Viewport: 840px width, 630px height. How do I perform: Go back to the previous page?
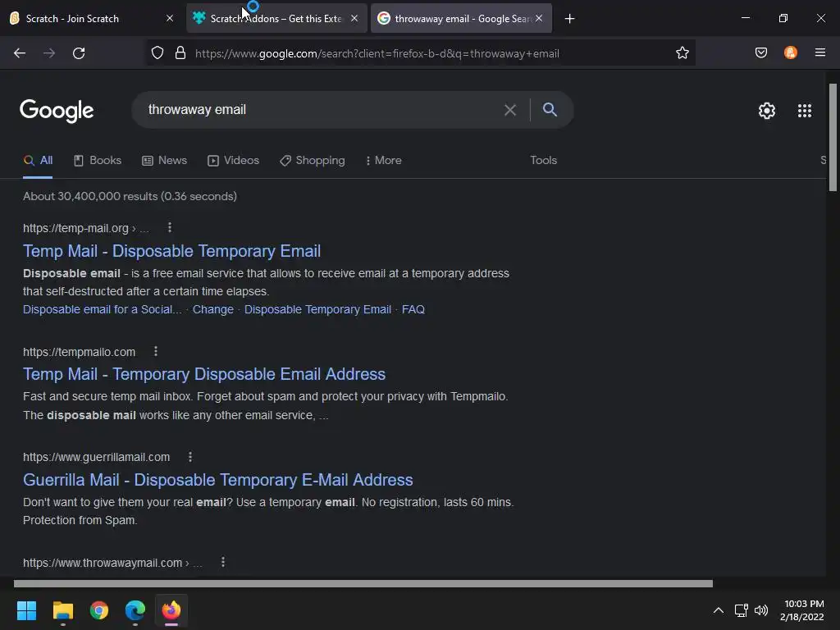click(20, 53)
